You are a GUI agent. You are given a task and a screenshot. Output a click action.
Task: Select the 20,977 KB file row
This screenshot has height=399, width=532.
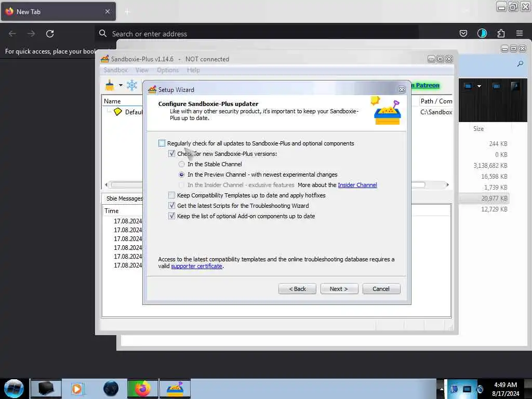484,198
